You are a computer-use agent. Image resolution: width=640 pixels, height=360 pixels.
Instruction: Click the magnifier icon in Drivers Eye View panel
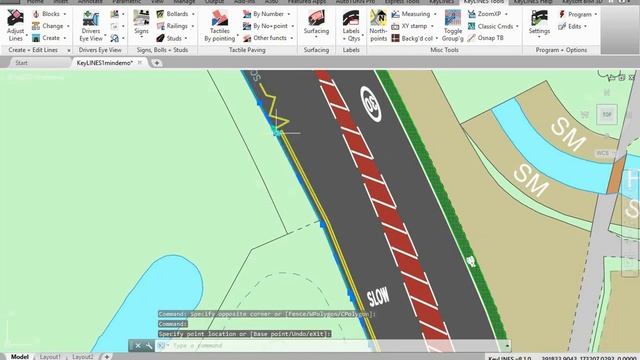115,38
